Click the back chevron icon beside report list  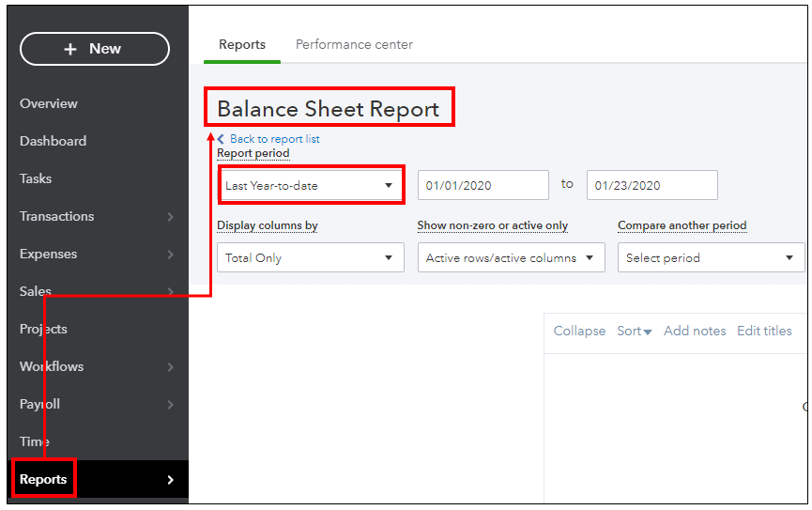pos(221,139)
